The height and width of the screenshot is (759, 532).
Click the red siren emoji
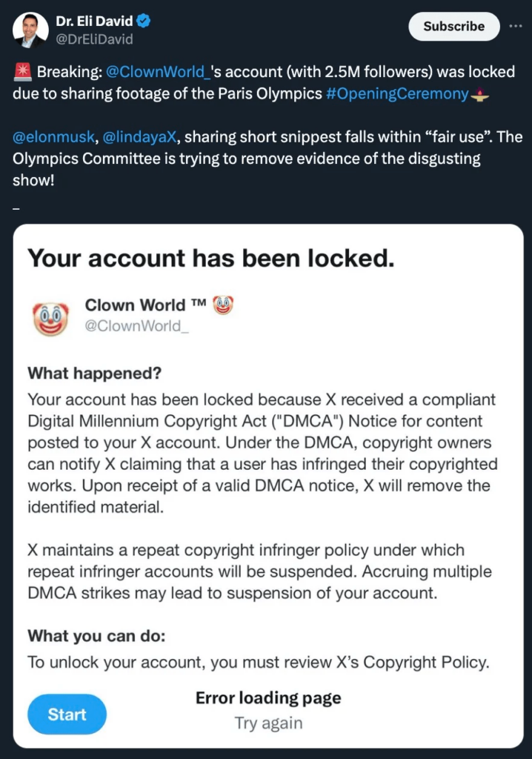click(22, 72)
